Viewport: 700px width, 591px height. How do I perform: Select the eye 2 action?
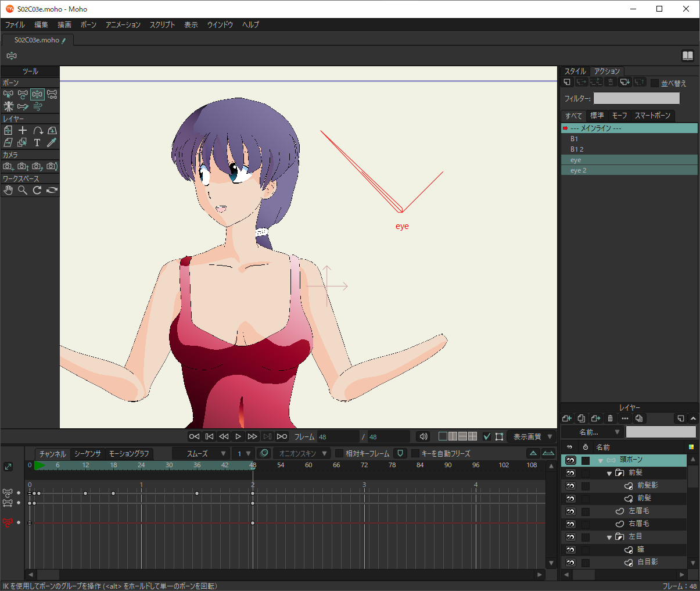(x=629, y=170)
